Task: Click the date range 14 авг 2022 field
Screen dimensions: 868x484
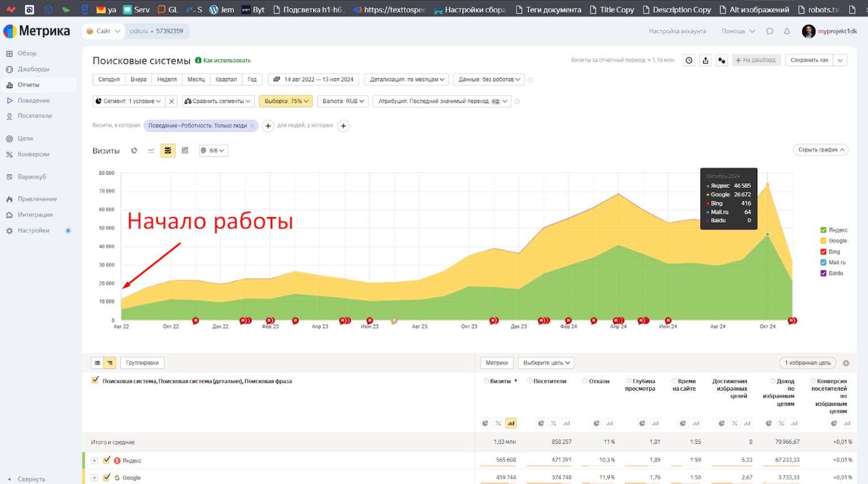Action: coord(314,80)
